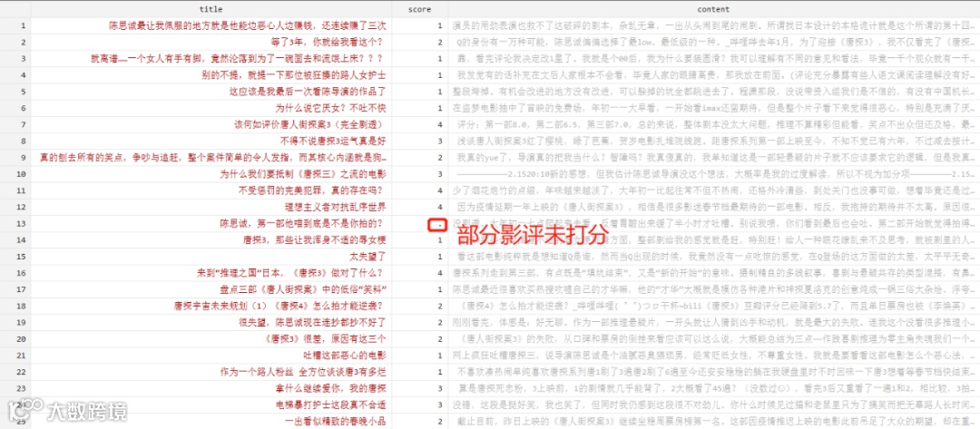Select title '盘点三部《唐人街探案》中的低俗“笑料”'
This screenshot has width=980, height=429.
303,289
